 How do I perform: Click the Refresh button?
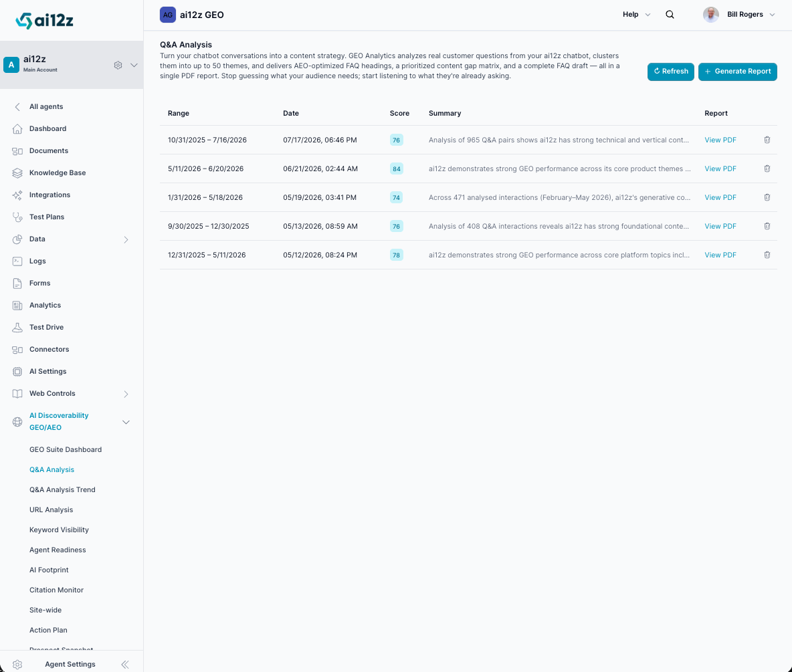(671, 71)
